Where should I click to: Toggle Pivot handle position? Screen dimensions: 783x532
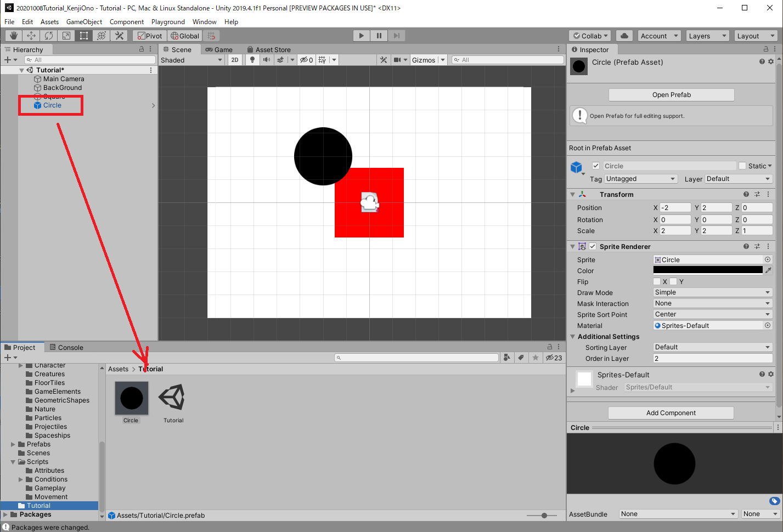[x=149, y=36]
